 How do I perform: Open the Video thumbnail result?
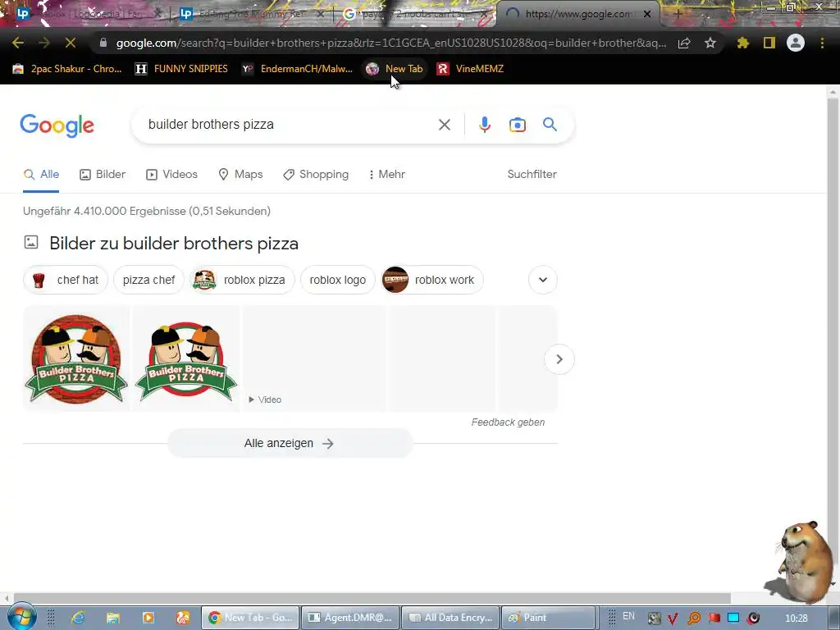(x=314, y=358)
